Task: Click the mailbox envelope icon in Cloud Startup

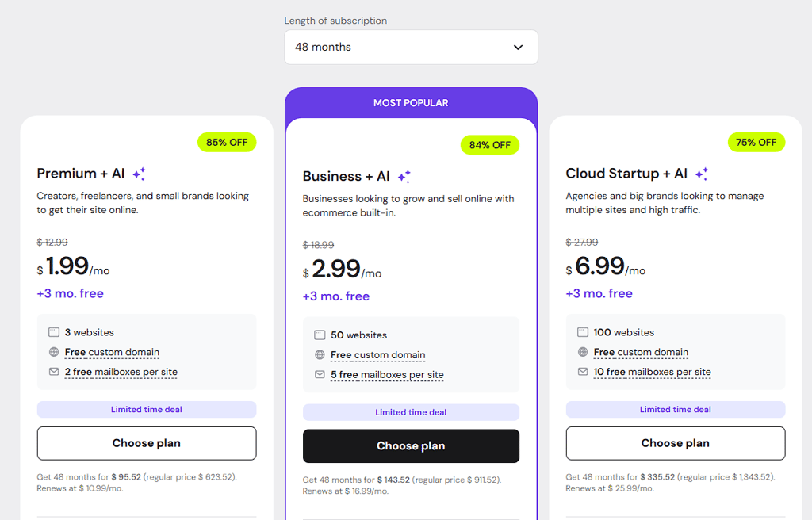Action: pyautogui.click(x=583, y=372)
